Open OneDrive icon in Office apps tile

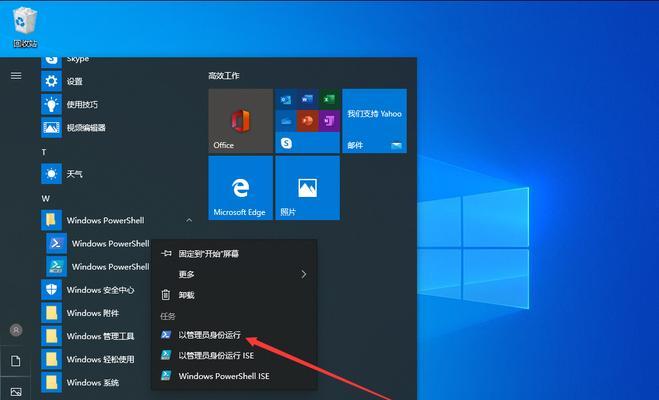tap(286, 121)
